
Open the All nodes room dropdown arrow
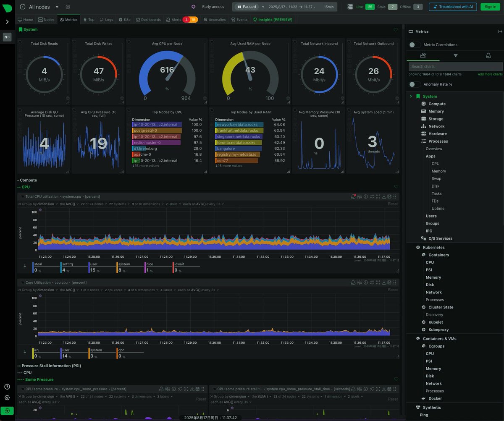tap(57, 7)
